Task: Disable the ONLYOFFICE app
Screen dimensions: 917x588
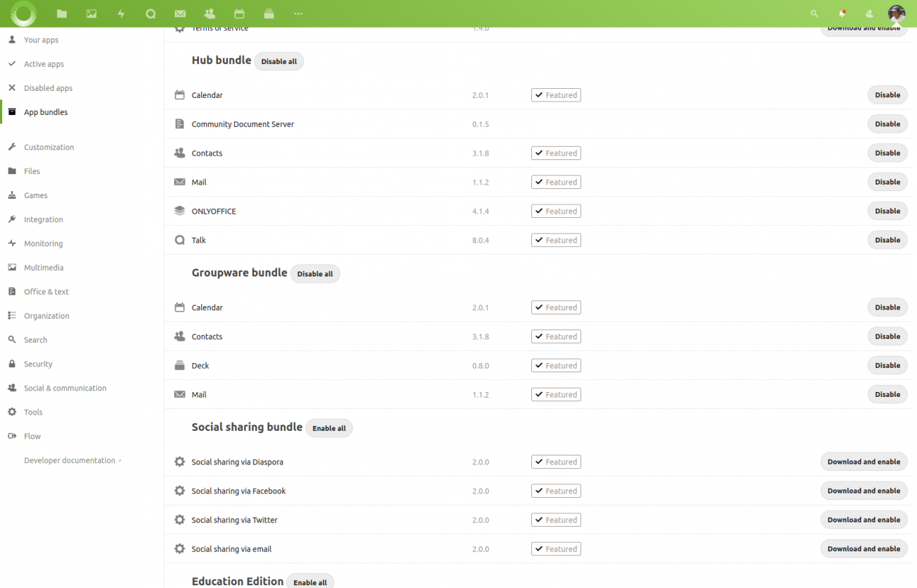Action: [887, 211]
